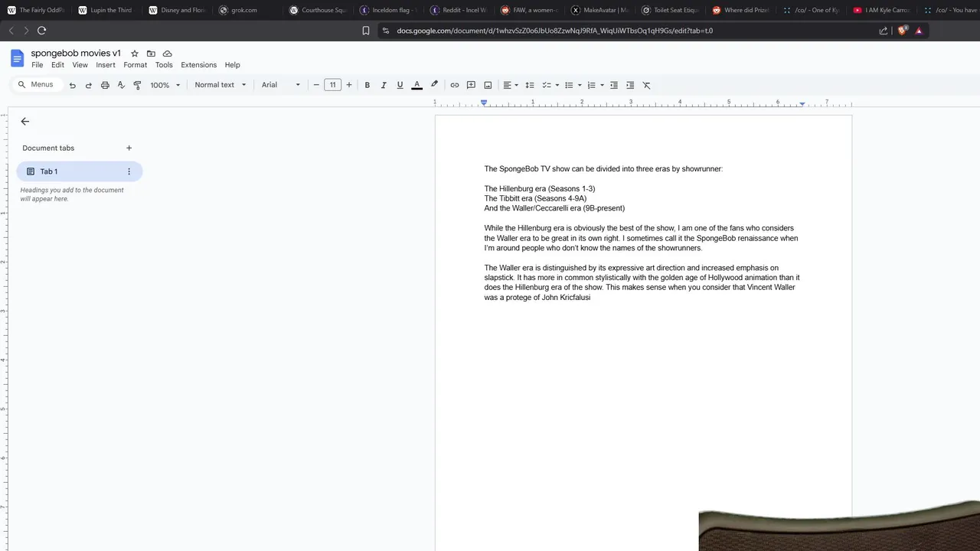Open the Help menu
980x551 pixels.
coord(233,65)
